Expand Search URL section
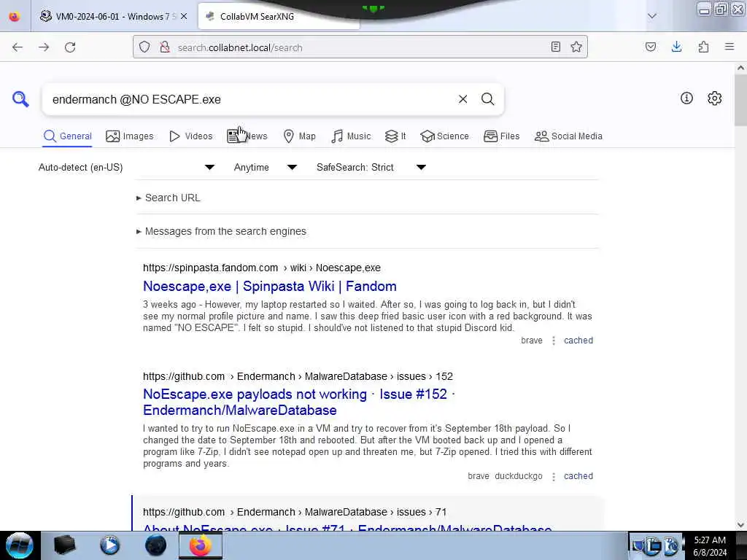 point(169,198)
